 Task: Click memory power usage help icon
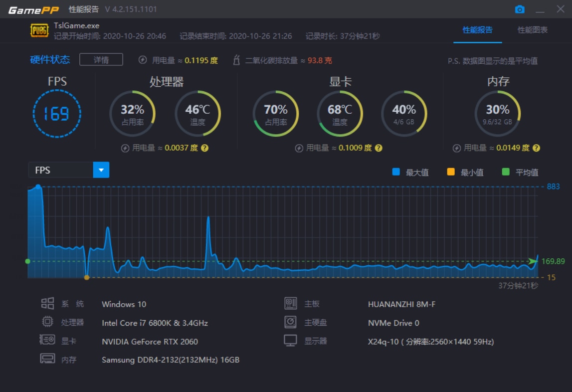coord(536,148)
